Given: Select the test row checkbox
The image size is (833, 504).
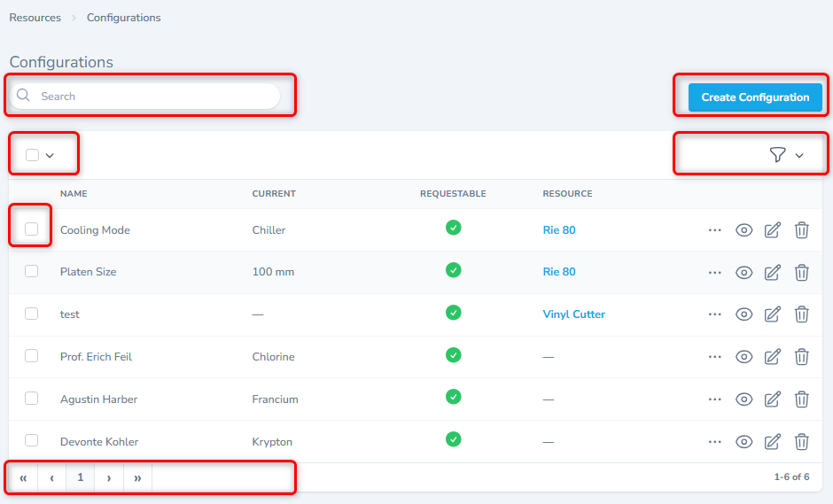Looking at the screenshot, I should click(x=32, y=314).
